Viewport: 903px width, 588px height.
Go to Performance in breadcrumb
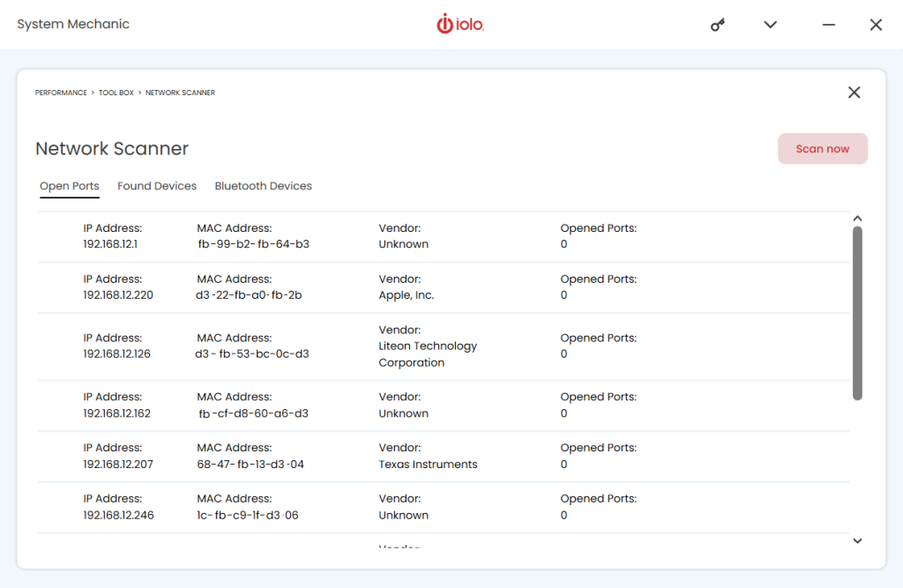pyautogui.click(x=61, y=93)
